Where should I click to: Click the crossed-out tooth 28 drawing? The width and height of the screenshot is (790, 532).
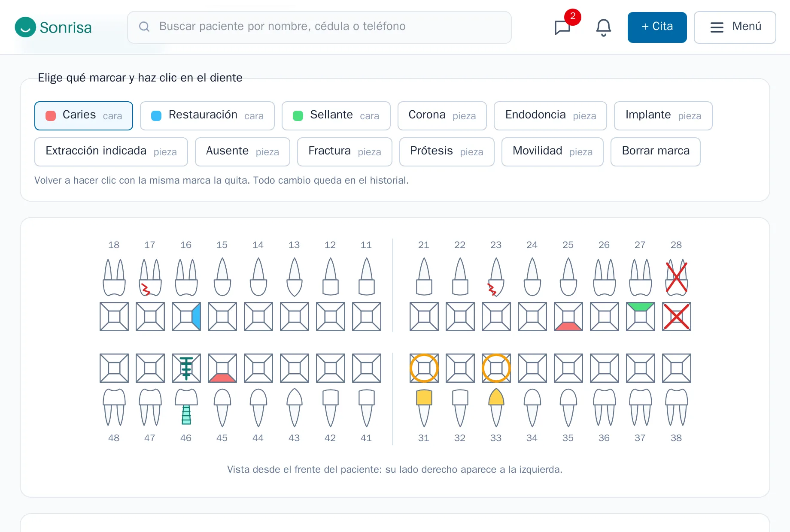[676, 278]
